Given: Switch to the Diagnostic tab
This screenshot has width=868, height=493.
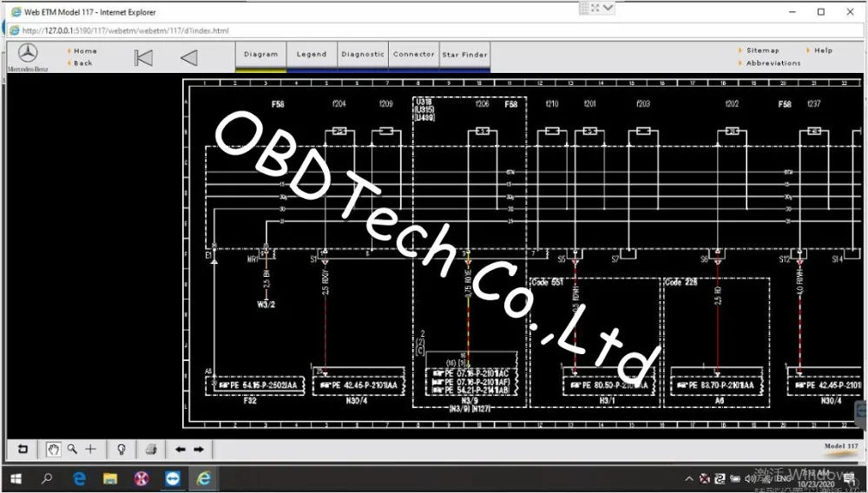Looking at the screenshot, I should tap(363, 55).
